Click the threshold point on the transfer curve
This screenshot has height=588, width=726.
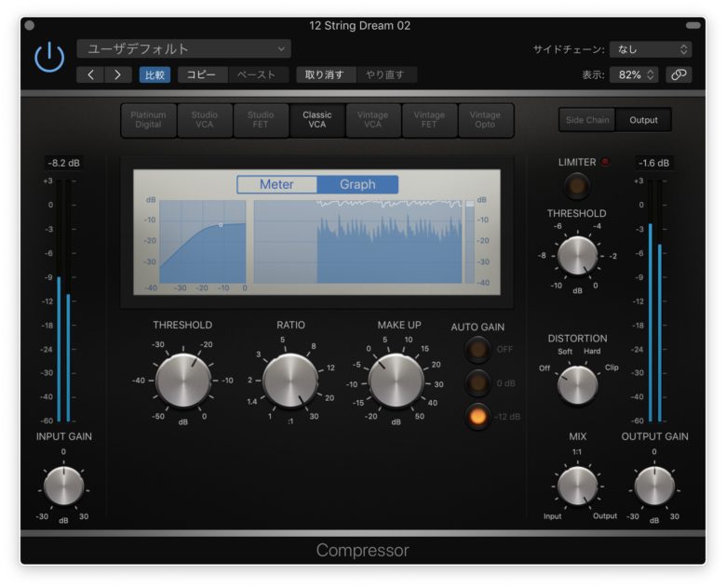(221, 225)
